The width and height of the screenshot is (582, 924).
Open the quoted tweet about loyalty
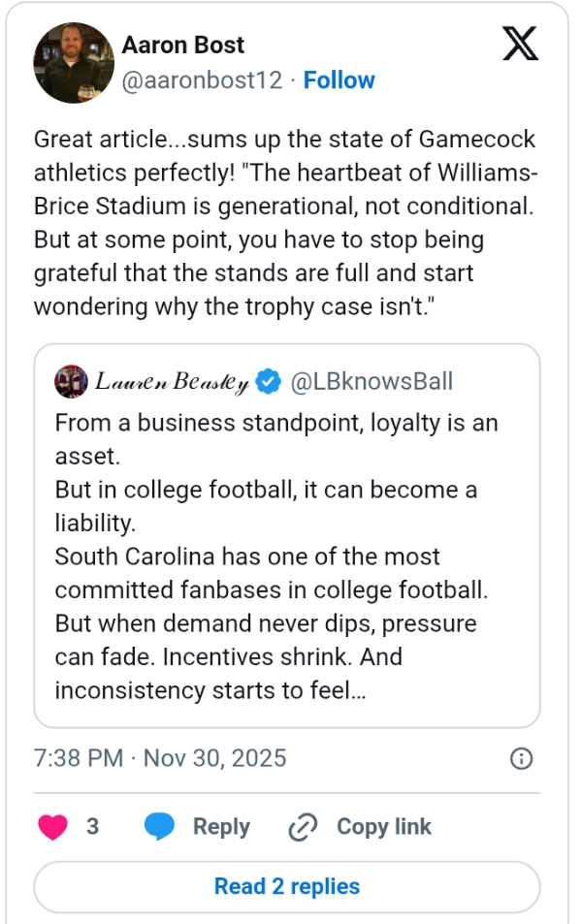tap(287, 558)
